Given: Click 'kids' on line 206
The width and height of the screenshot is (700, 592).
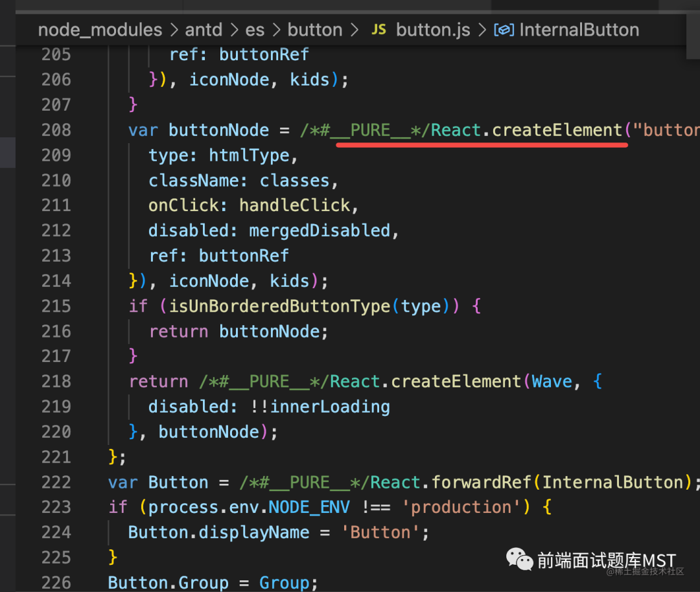Looking at the screenshot, I should click(x=310, y=80).
